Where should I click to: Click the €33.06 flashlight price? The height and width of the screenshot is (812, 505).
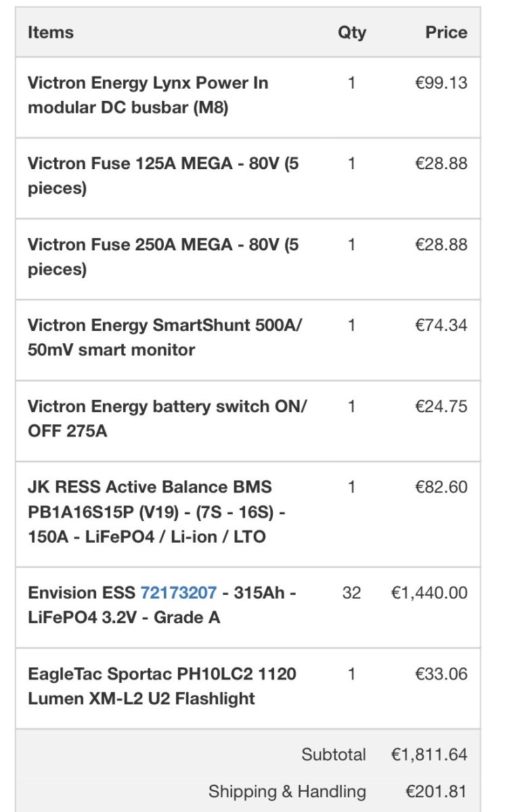tap(441, 674)
